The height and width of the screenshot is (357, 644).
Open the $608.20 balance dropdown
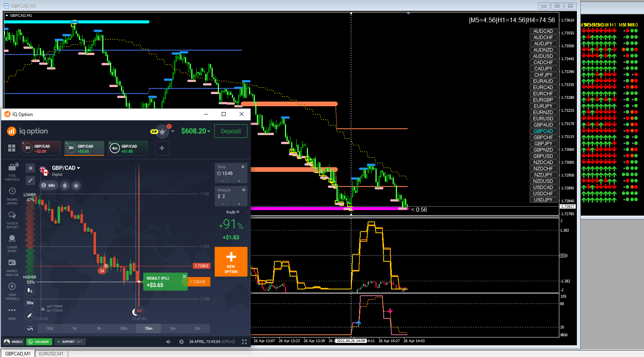click(196, 131)
